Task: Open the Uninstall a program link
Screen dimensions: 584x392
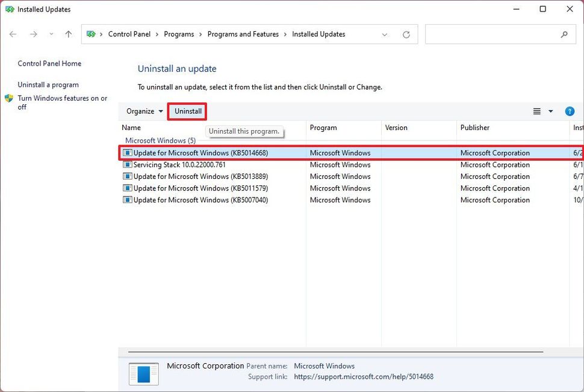Action: point(48,84)
